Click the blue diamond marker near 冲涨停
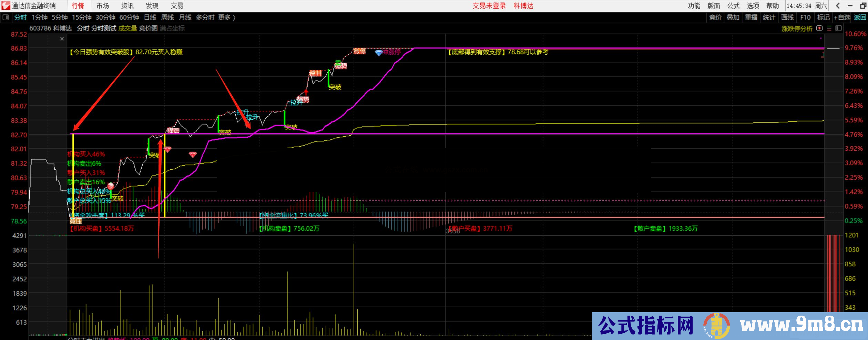This screenshot has height=340, width=868. coord(379,53)
